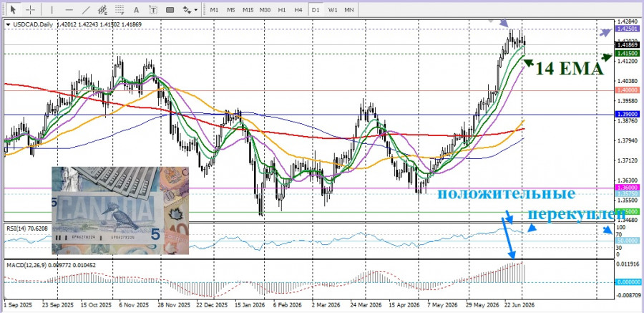Enable the H4 timeframe
The image size is (644, 313).
tap(298, 9)
